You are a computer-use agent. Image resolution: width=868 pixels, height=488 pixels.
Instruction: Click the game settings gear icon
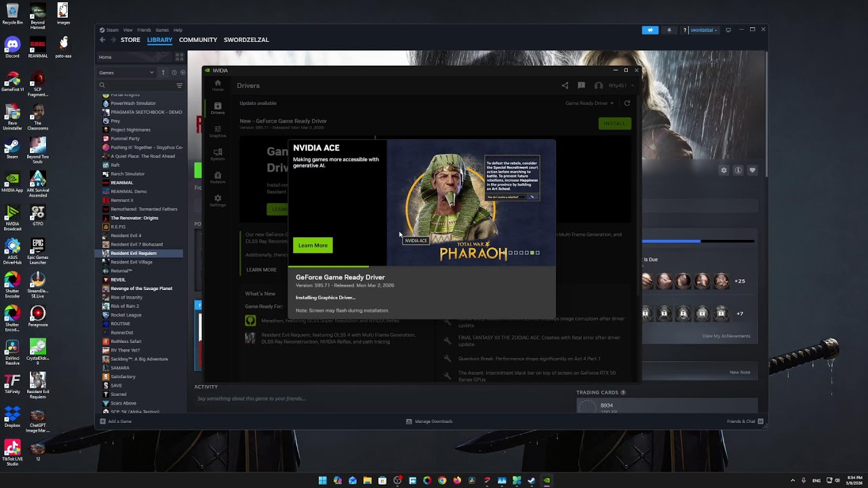(724, 170)
